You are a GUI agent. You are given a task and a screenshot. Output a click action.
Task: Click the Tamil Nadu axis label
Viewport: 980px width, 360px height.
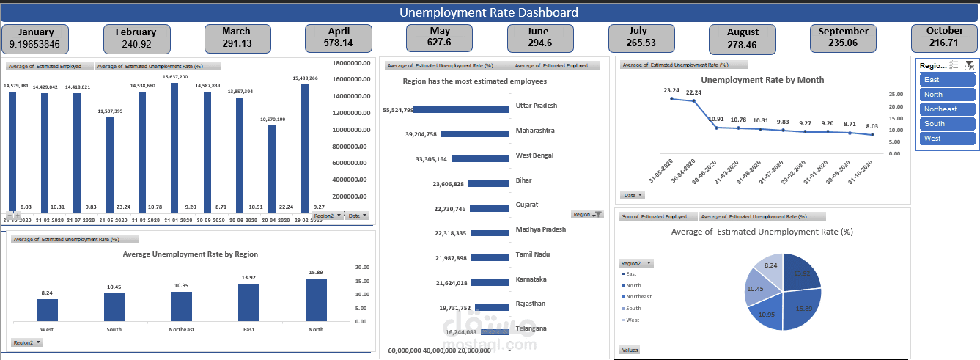pyautogui.click(x=533, y=254)
